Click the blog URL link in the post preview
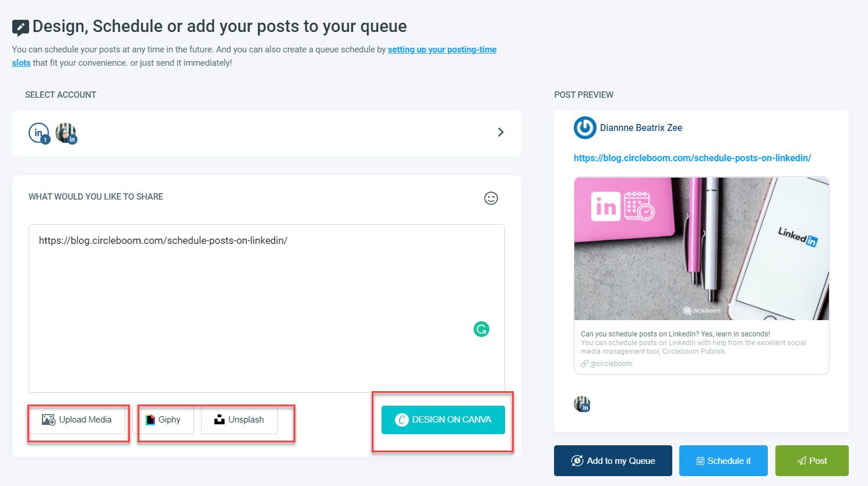The image size is (868, 486). [692, 158]
